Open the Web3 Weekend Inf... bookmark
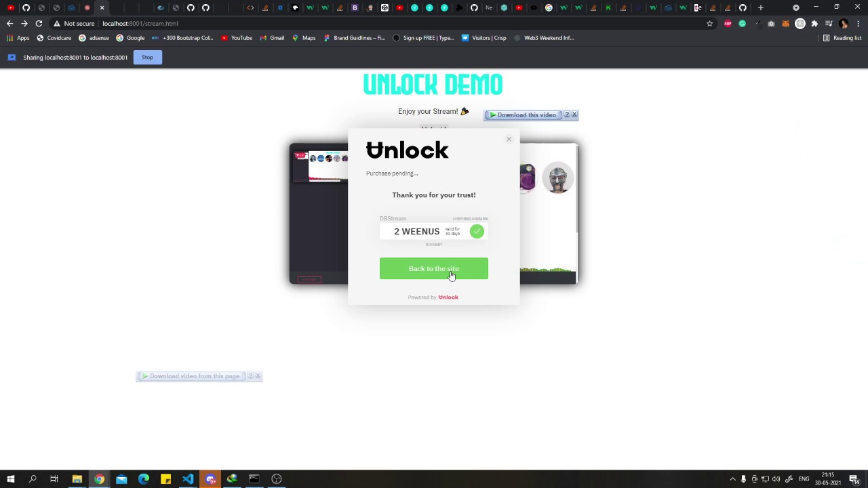Image resolution: width=868 pixels, height=488 pixels. (543, 38)
